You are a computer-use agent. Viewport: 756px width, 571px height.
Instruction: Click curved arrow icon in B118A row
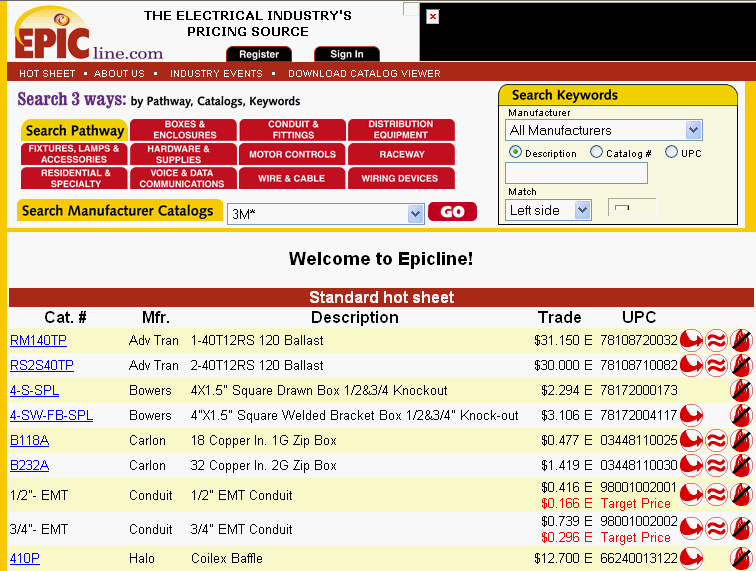(691, 440)
